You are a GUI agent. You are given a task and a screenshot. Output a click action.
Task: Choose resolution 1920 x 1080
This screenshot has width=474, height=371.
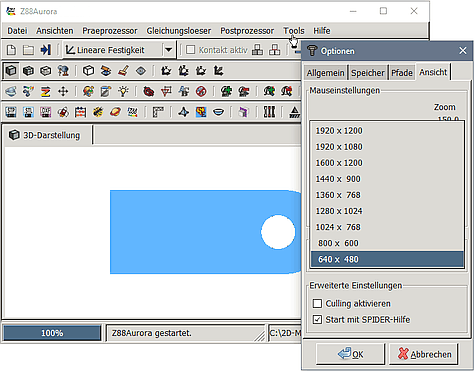pos(387,147)
